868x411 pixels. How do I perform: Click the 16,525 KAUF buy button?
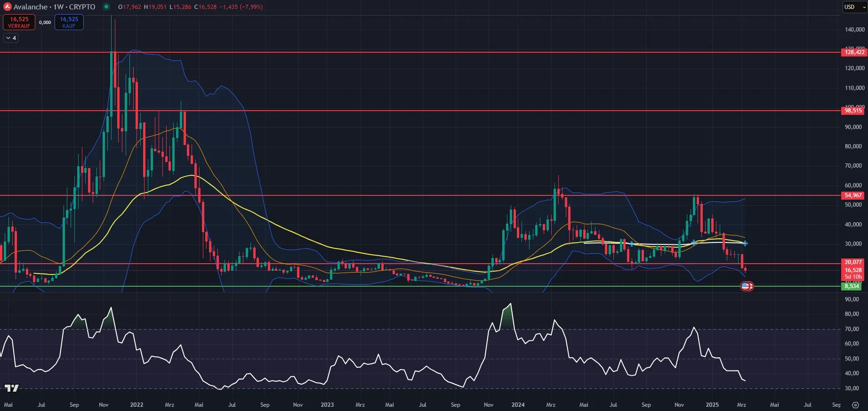[69, 22]
